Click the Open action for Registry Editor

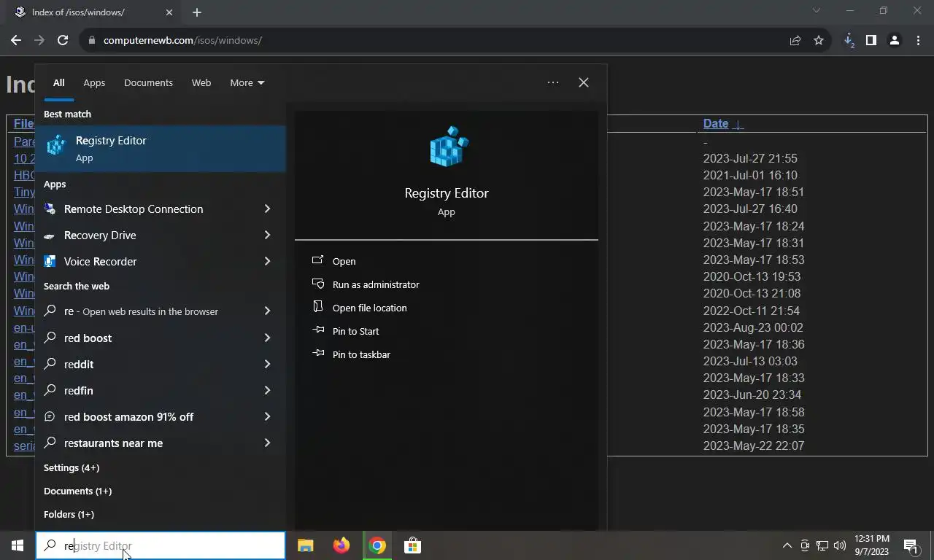pos(344,261)
